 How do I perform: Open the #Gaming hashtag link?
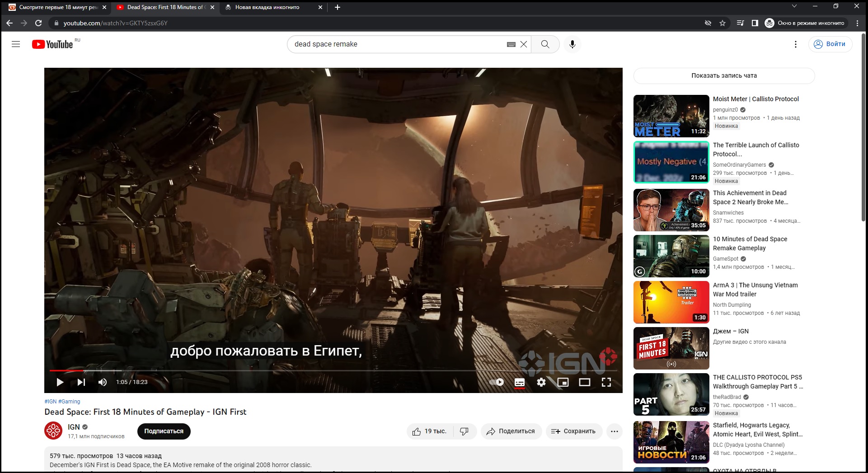tap(69, 402)
